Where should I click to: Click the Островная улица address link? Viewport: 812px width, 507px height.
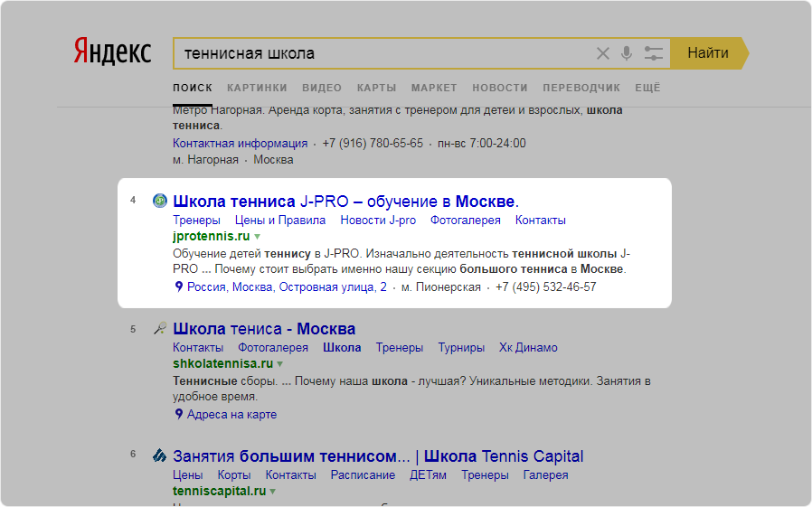(287, 287)
